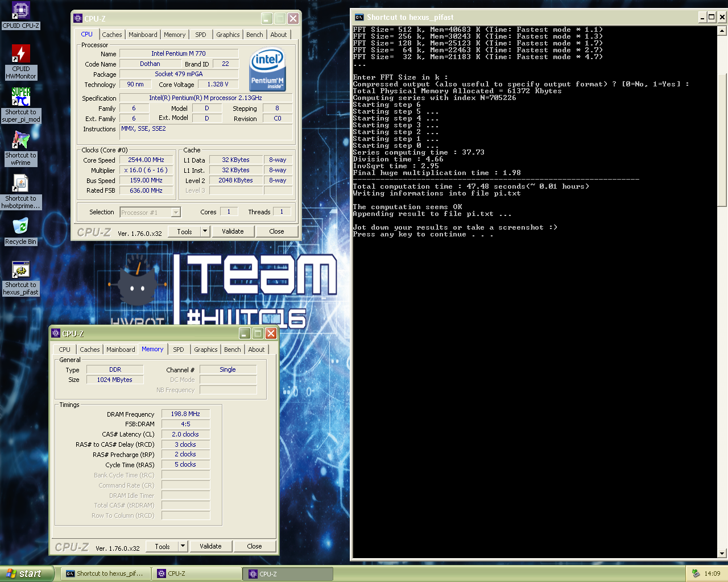Click the memory Size 1024 MBytes field
The width and height of the screenshot is (728, 582).
[115, 380]
